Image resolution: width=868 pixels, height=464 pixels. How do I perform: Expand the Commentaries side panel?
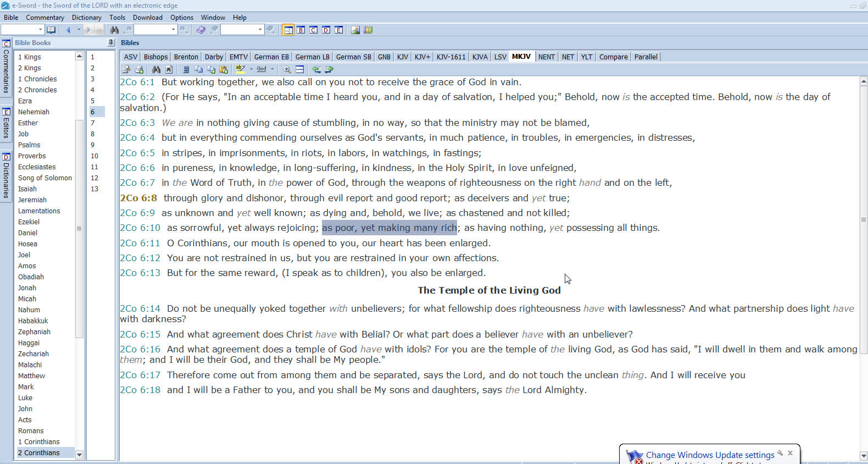(6, 67)
